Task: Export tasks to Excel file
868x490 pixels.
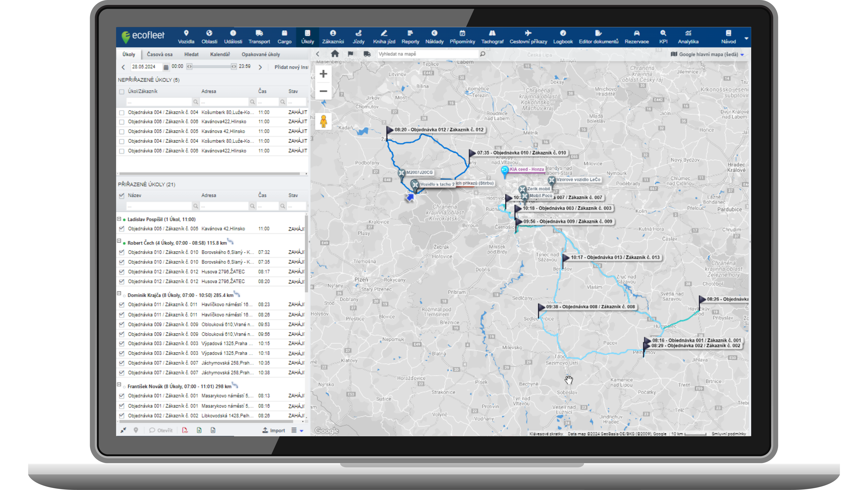Action: click(199, 430)
